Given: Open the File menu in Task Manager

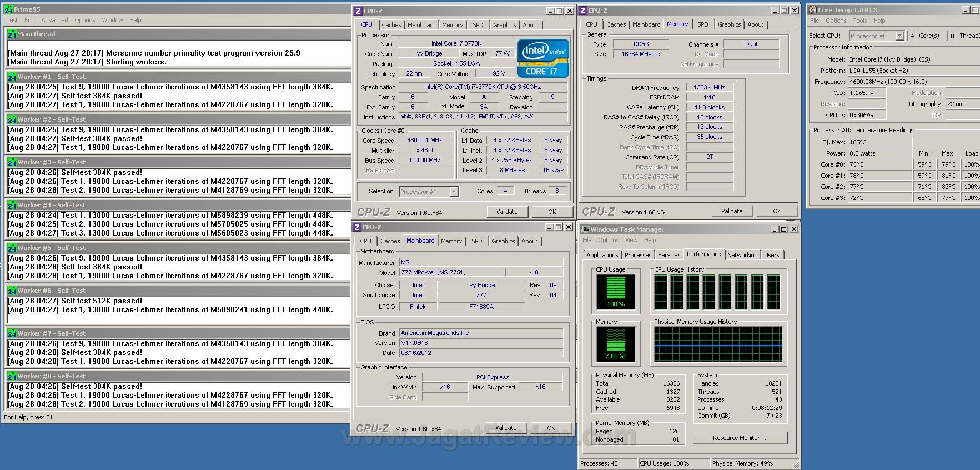Looking at the screenshot, I should (587, 240).
